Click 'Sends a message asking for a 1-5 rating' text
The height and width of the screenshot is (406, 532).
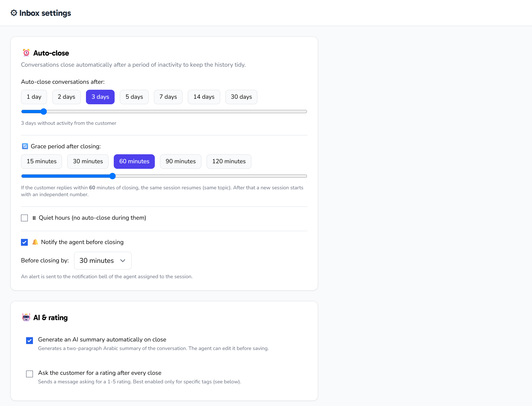[140, 382]
